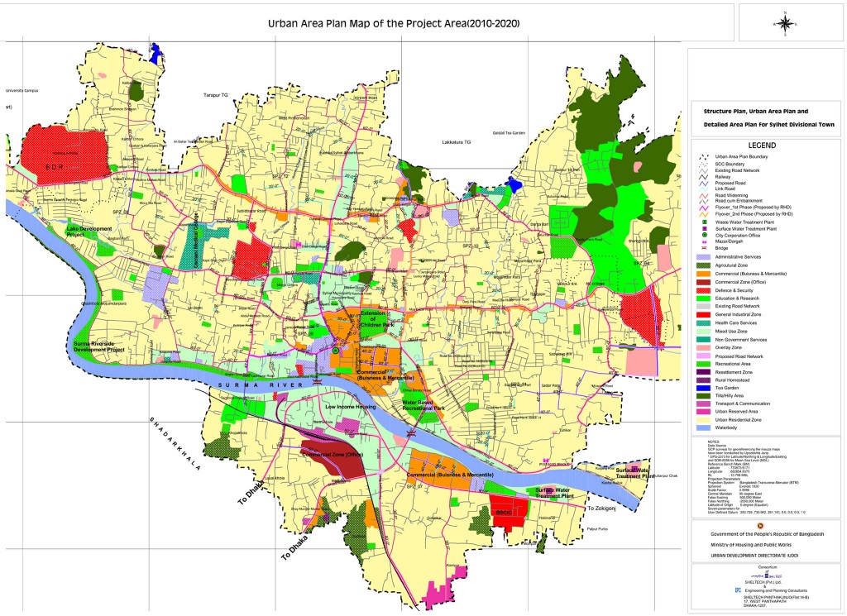Select the Tea Garden blue swatch
847x616 pixels.
[x=704, y=388]
